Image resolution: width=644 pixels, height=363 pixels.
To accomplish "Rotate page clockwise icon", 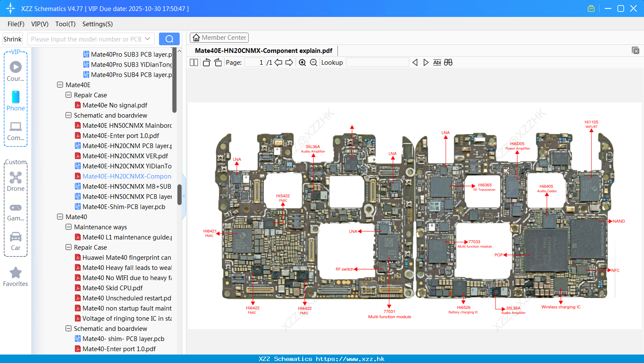I will tap(218, 62).
